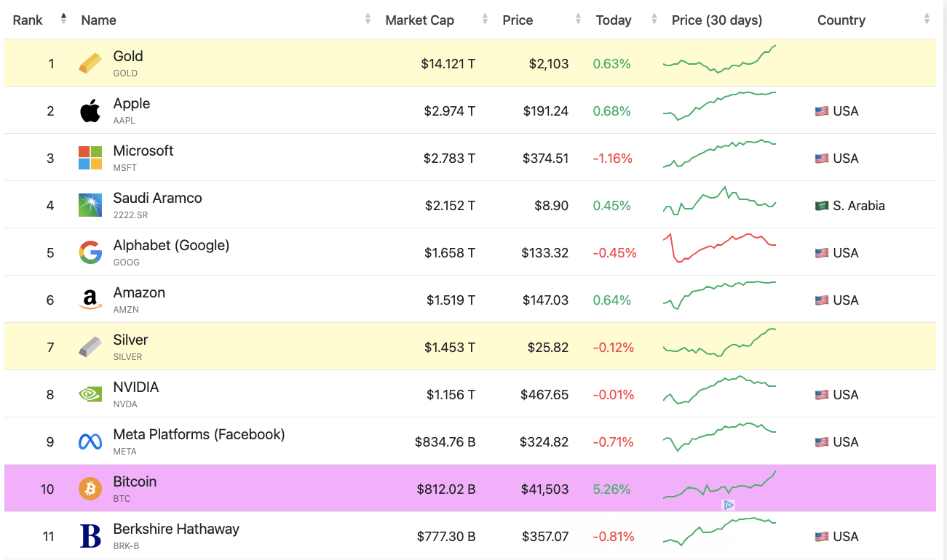Click the Price (30 days) column header

pos(717,20)
